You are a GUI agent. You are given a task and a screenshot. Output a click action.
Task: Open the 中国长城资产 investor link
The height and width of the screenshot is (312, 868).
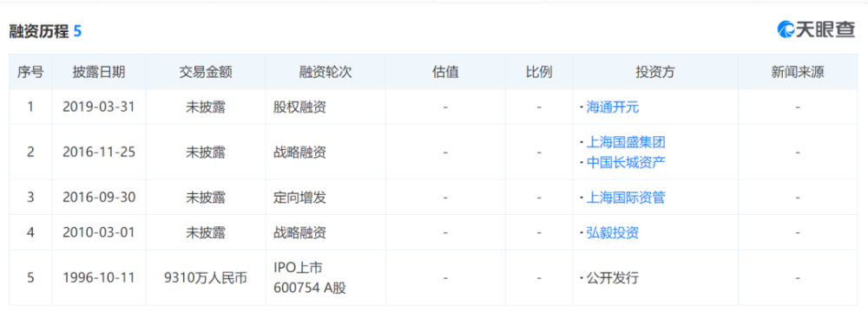click(626, 163)
